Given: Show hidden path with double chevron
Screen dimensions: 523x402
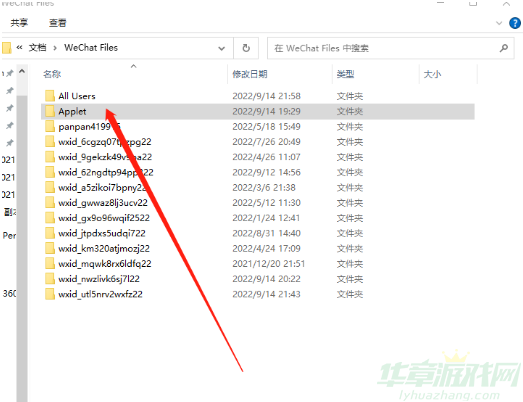Looking at the screenshot, I should pos(19,48).
